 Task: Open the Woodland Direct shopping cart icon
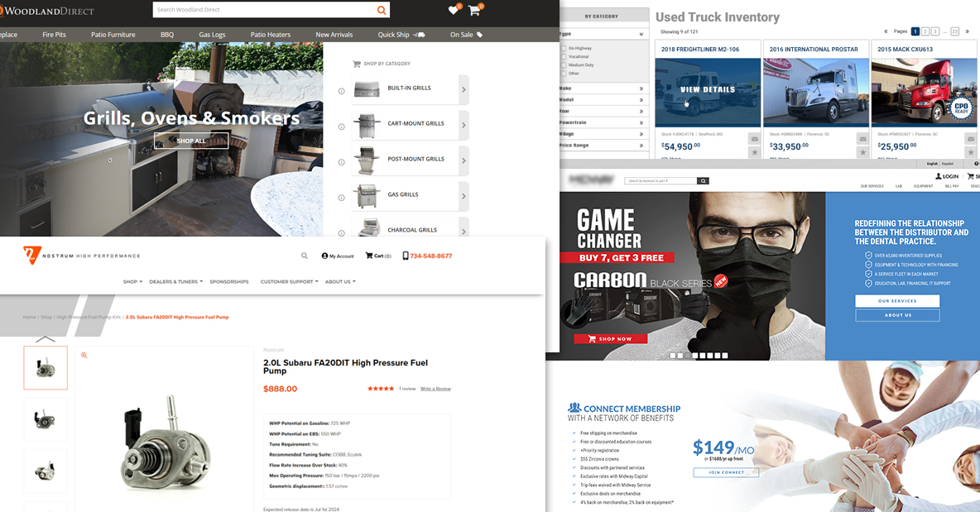pos(473,10)
